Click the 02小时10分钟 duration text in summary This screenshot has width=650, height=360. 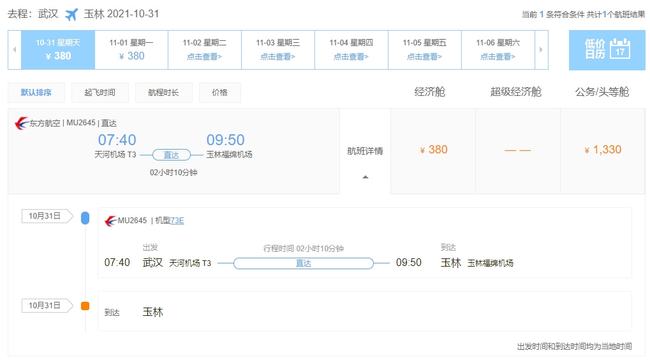(174, 173)
